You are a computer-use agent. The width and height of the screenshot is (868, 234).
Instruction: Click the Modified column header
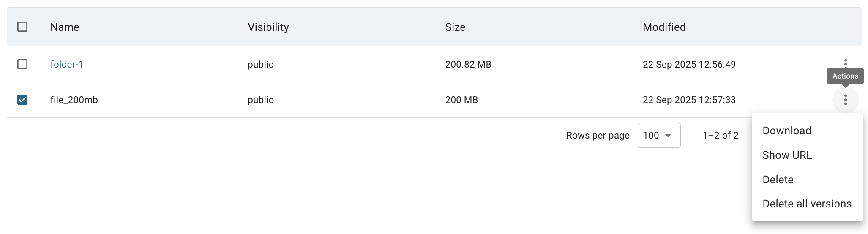[664, 27]
